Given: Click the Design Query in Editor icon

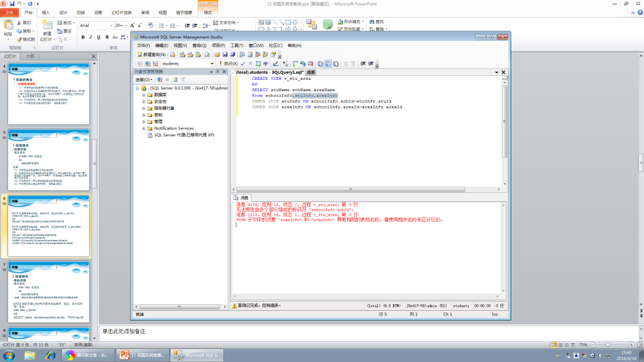Looking at the screenshot, I should 275,63.
